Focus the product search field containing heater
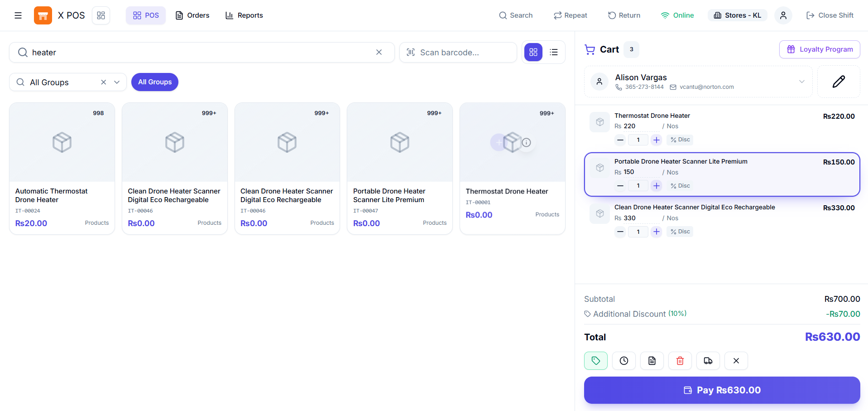 [202, 53]
